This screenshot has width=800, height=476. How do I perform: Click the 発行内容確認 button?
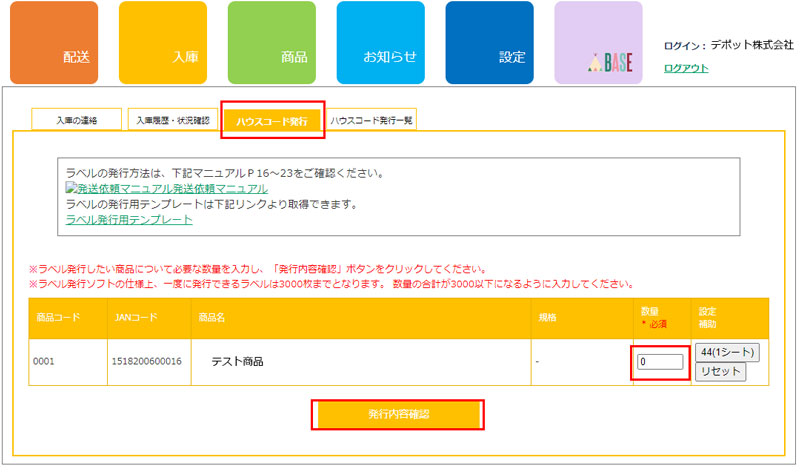pyautogui.click(x=398, y=414)
